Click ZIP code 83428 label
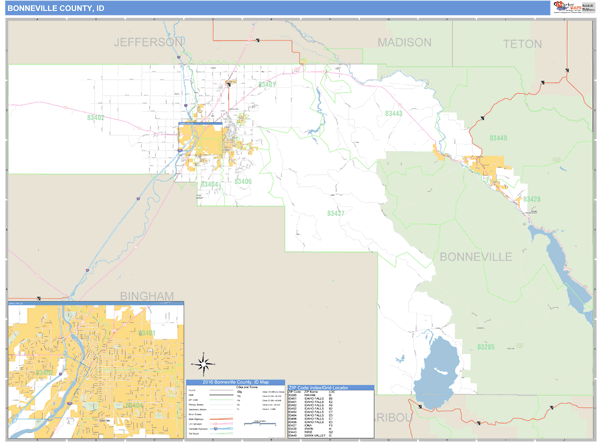 (532, 199)
